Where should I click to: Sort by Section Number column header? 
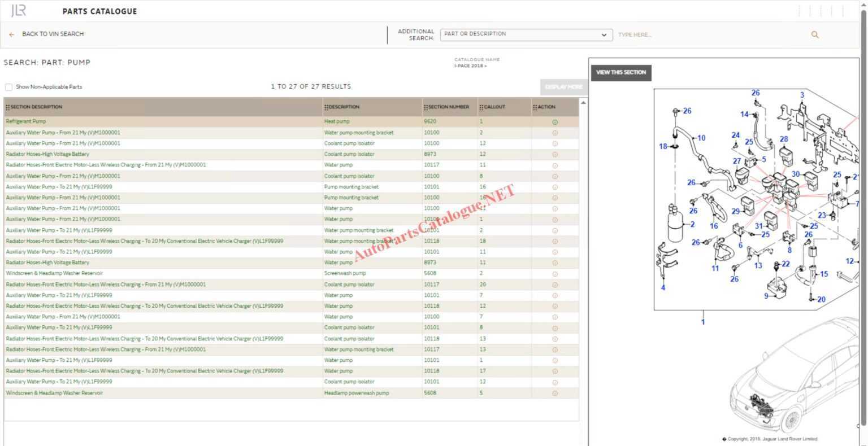(449, 107)
